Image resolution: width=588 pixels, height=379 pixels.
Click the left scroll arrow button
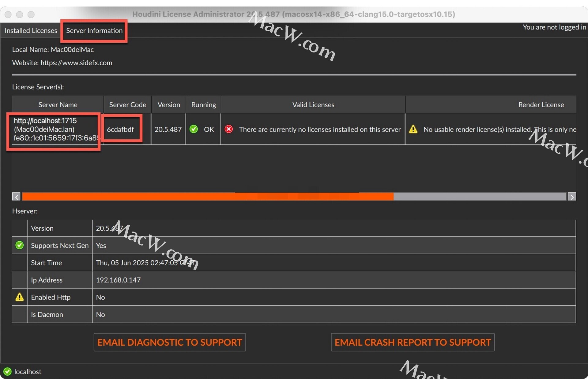click(x=16, y=197)
